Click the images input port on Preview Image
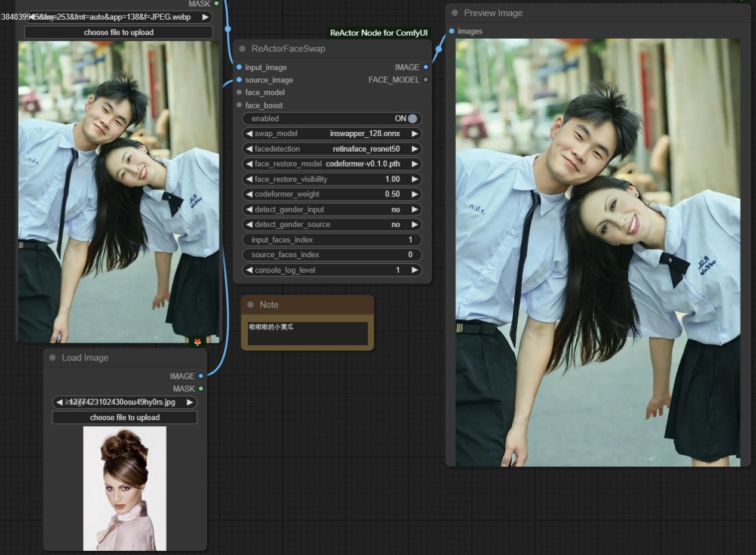 [451, 31]
